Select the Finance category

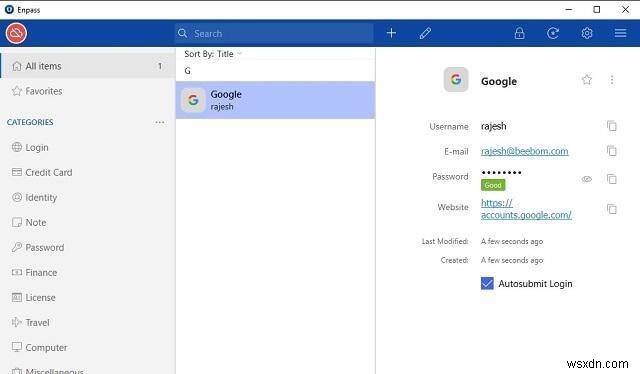tap(88, 272)
